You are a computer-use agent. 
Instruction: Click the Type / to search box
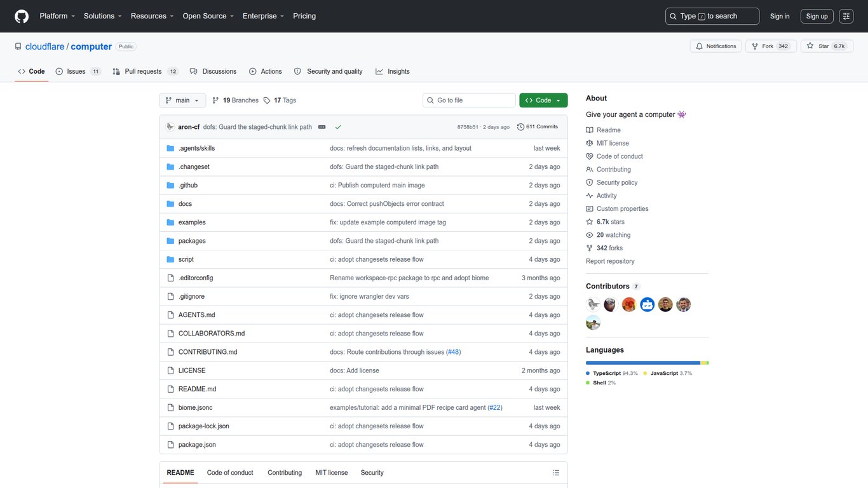[712, 16]
